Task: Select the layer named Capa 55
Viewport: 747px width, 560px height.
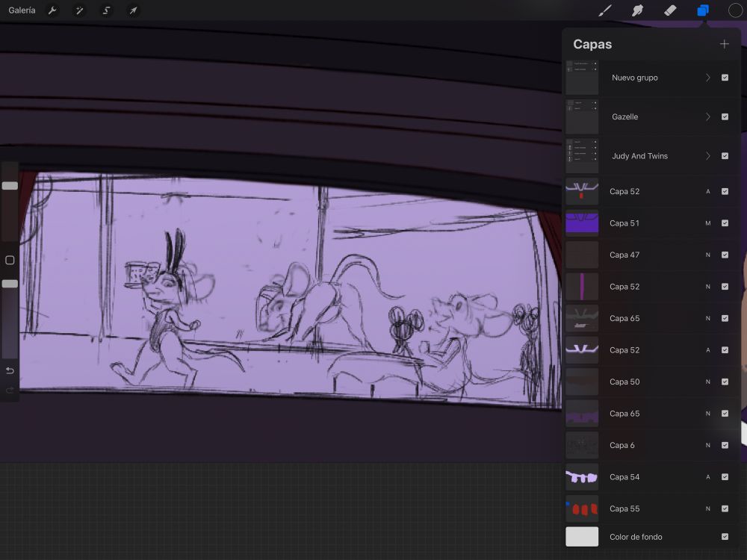Action: pos(624,508)
